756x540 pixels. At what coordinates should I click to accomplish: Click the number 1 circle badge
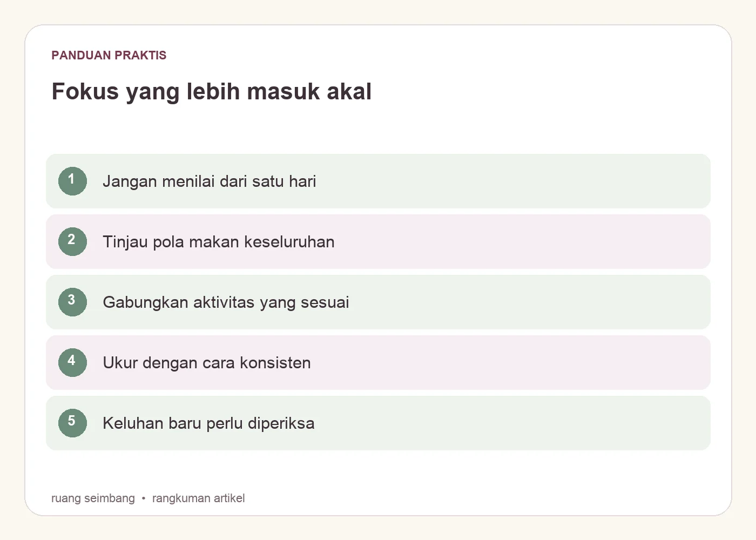[x=72, y=181]
